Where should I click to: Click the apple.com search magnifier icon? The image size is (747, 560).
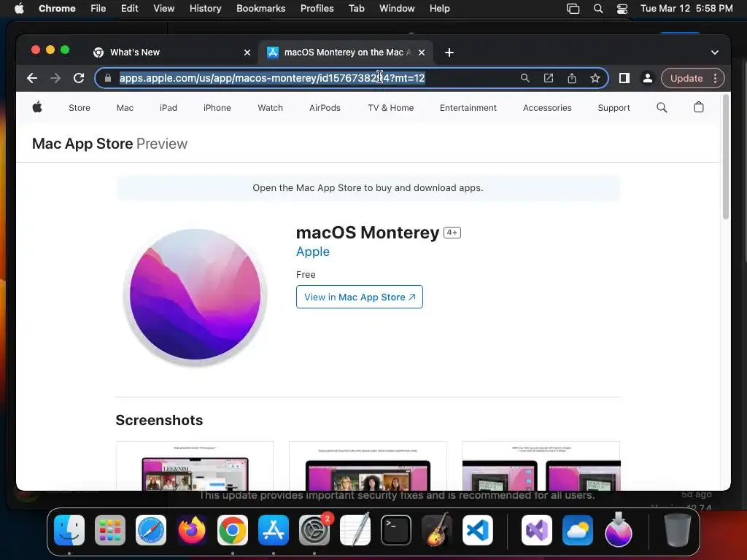pyautogui.click(x=662, y=108)
